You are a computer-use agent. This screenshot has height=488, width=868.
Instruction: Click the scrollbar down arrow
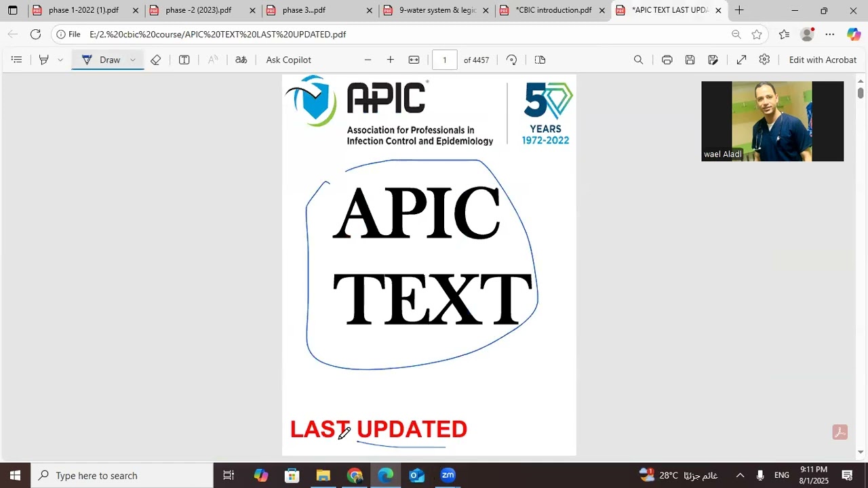coord(861,451)
